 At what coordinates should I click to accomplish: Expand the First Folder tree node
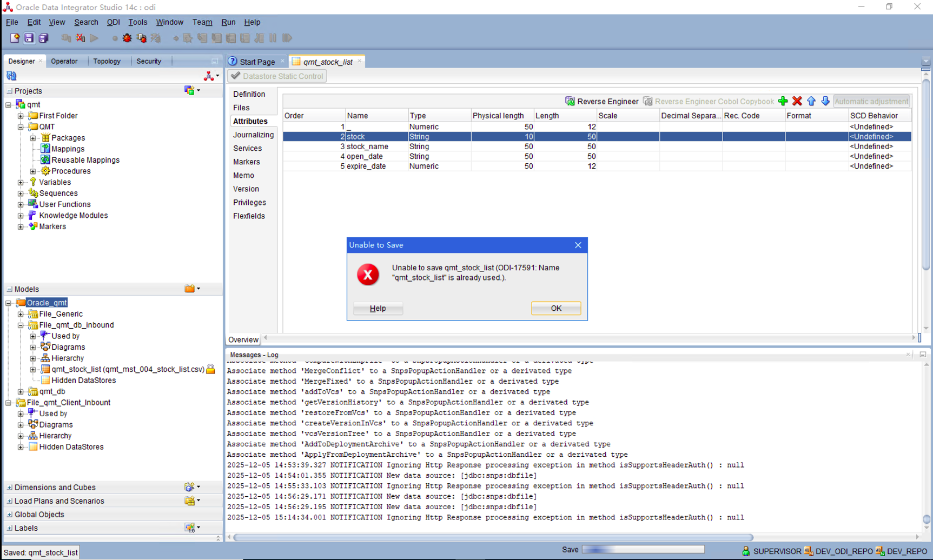pos(21,116)
